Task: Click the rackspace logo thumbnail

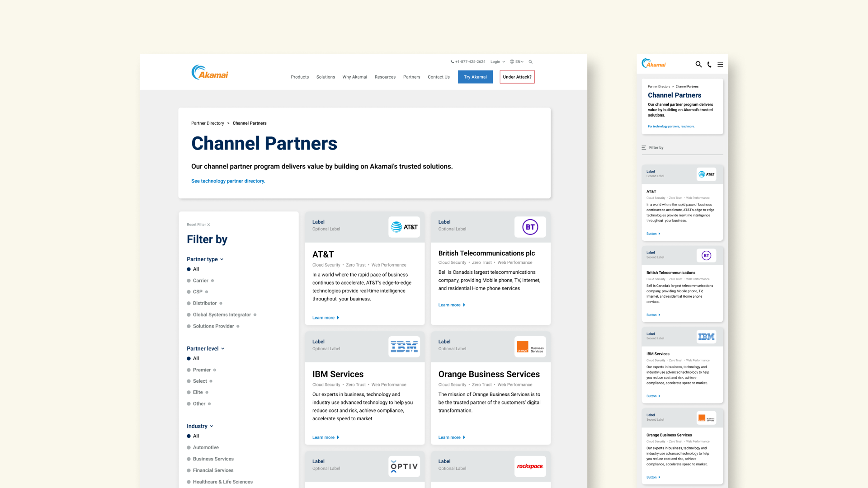Action: click(x=530, y=466)
